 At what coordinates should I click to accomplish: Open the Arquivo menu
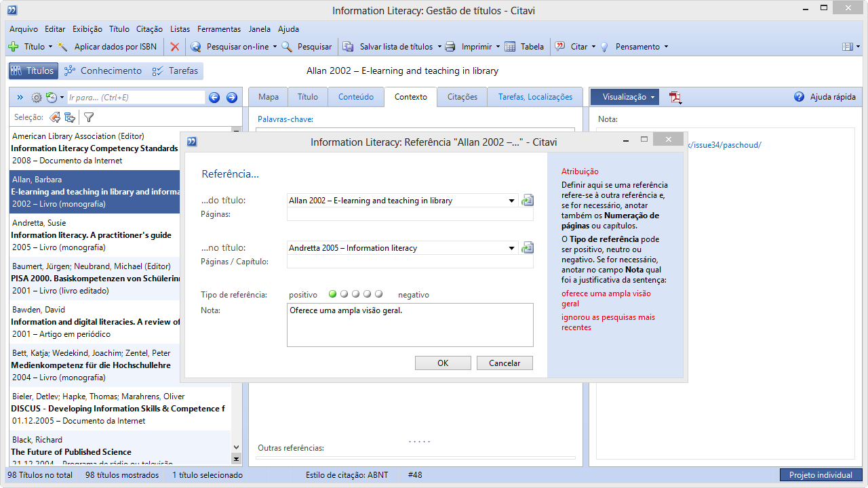tap(24, 29)
